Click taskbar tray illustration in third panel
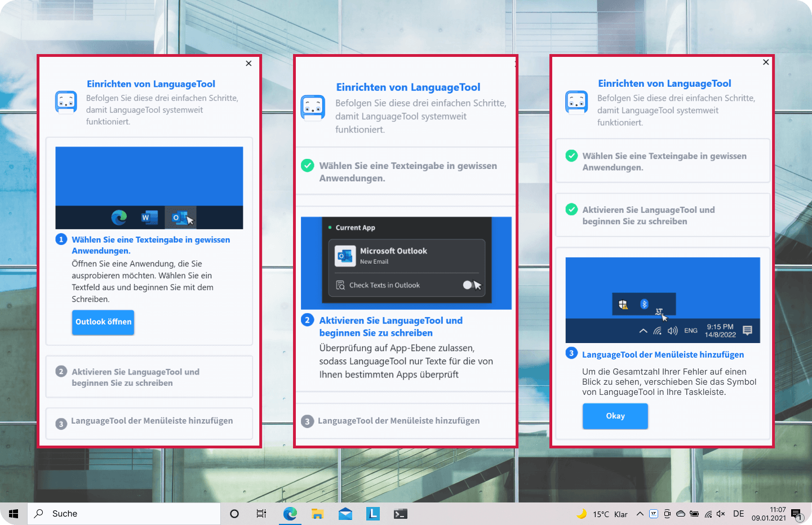The width and height of the screenshot is (812, 525). pyautogui.click(x=663, y=300)
